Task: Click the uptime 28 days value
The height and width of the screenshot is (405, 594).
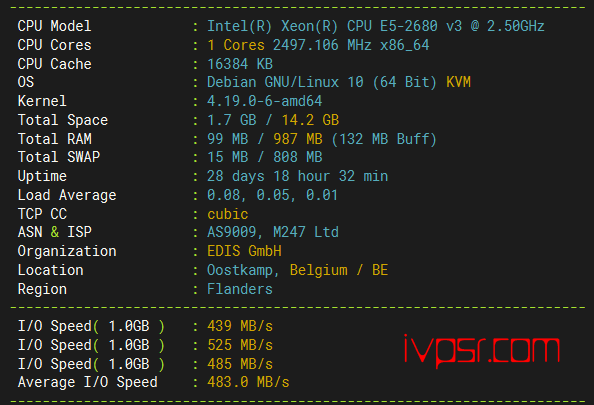Action: pos(297,176)
